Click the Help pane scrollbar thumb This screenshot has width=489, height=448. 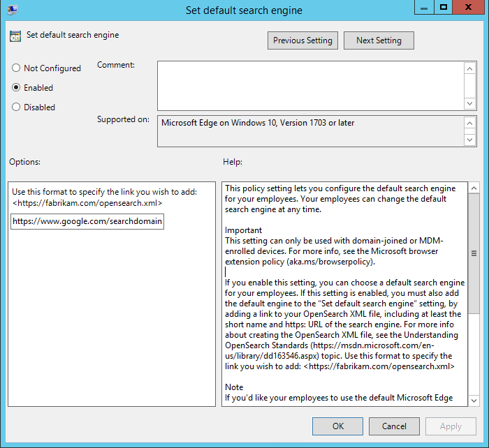(474, 253)
